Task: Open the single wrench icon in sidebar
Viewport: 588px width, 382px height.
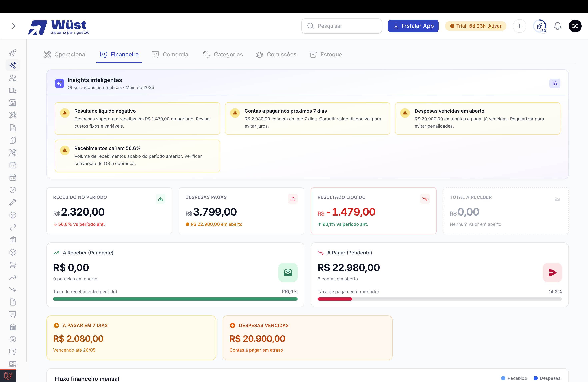Action: point(13,202)
